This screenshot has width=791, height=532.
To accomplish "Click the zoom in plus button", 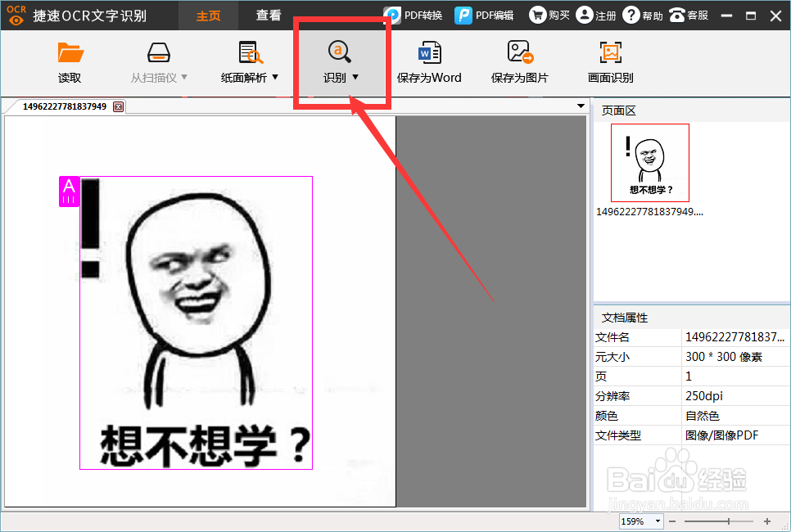I will coord(767,521).
